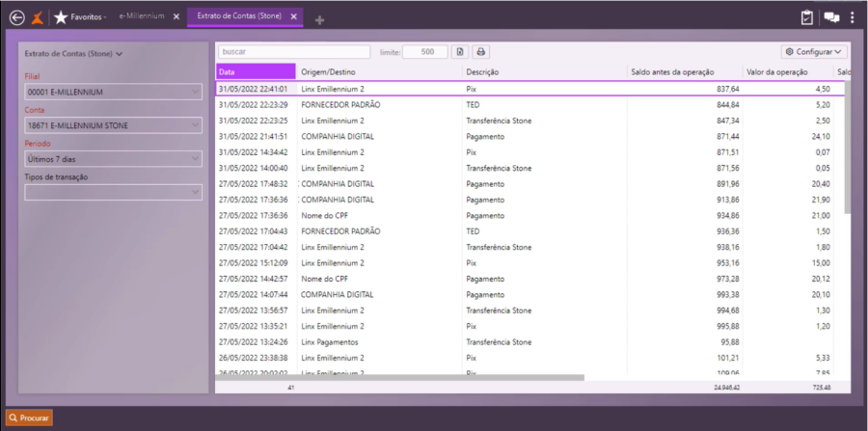Click operation value 15,00
Screen dimensions: 868x431
pos(821,263)
